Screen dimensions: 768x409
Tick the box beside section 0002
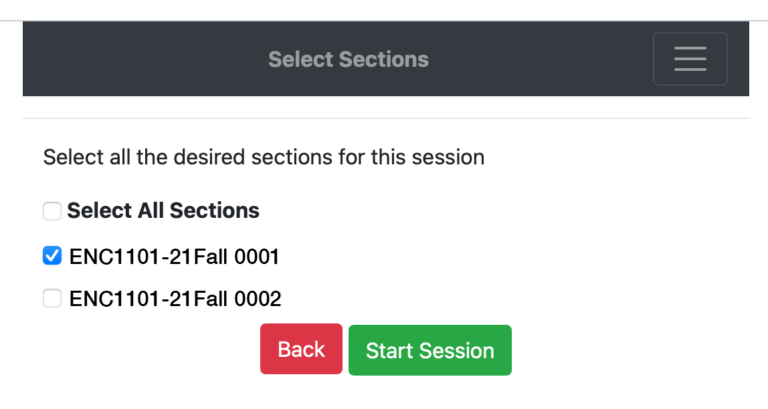click(x=52, y=298)
